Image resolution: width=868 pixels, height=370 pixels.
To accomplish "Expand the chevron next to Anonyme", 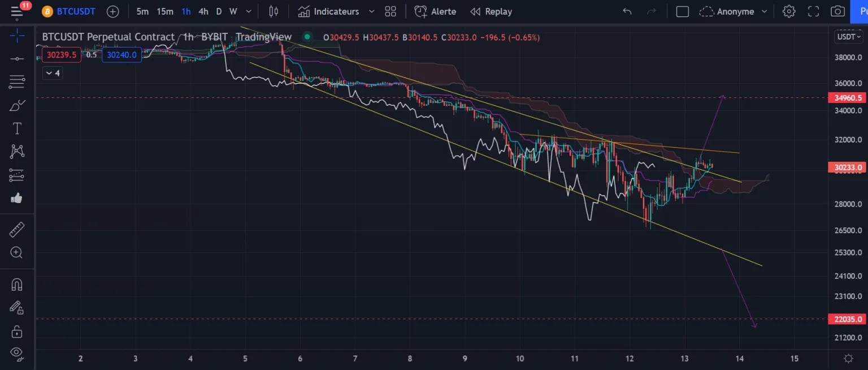I will pos(765,11).
